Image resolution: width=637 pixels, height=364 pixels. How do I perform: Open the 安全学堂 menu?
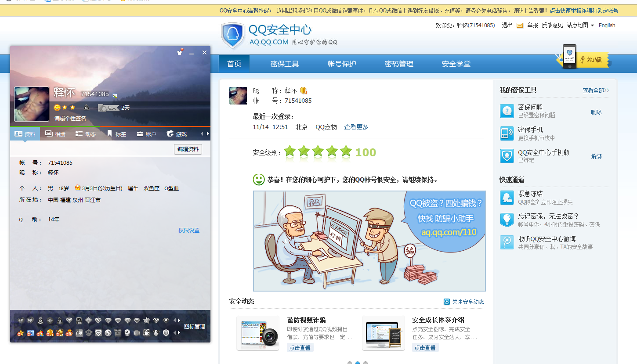point(456,64)
